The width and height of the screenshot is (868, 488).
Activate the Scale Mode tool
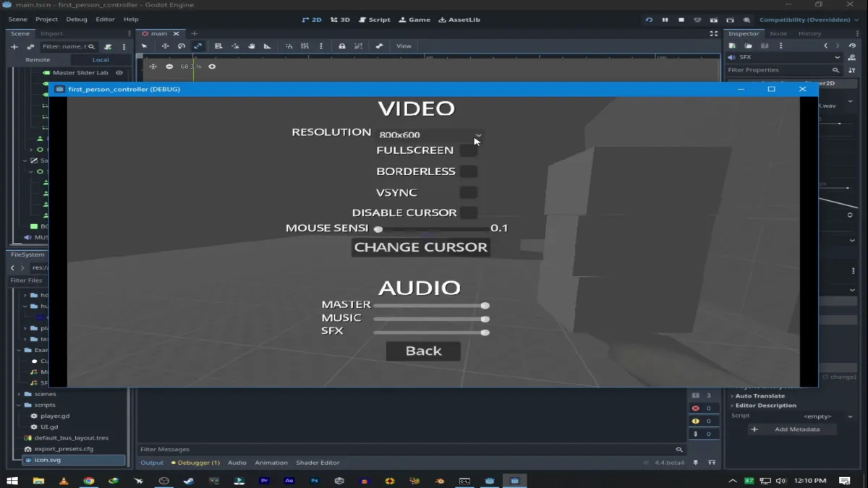(197, 46)
